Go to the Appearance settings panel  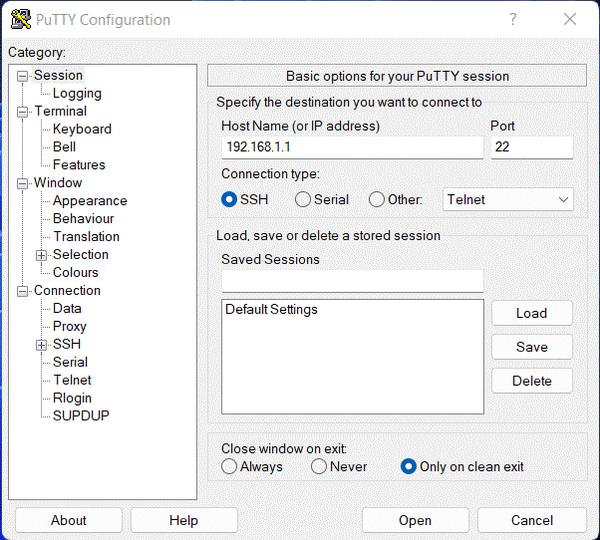(x=90, y=201)
